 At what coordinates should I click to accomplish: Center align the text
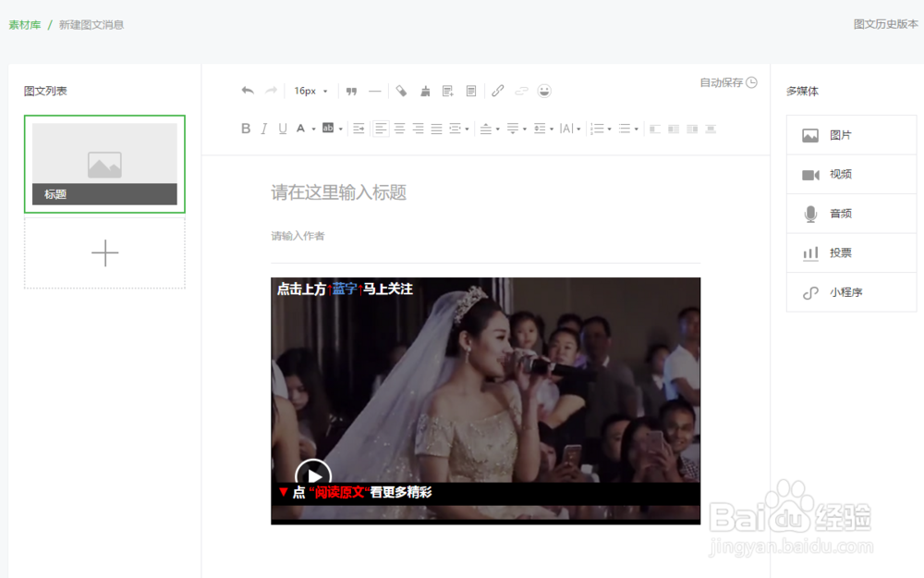(x=399, y=129)
